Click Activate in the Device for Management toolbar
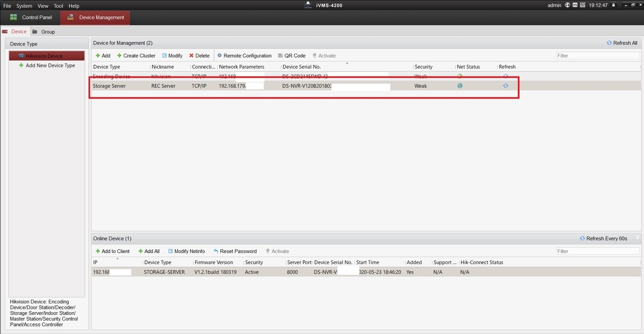The image size is (644, 334). coord(324,56)
